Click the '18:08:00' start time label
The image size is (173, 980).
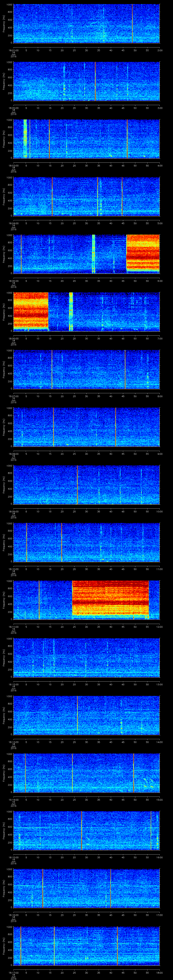point(13,454)
